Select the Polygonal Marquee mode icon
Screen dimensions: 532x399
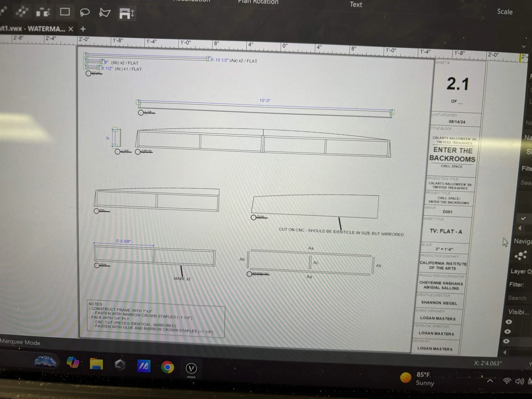point(105,13)
